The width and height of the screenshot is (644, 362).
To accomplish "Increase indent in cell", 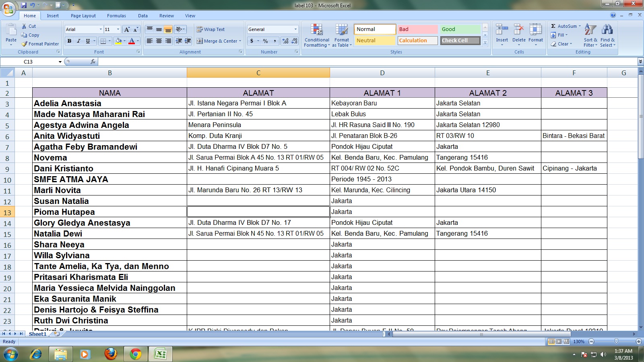I will tap(188, 41).
